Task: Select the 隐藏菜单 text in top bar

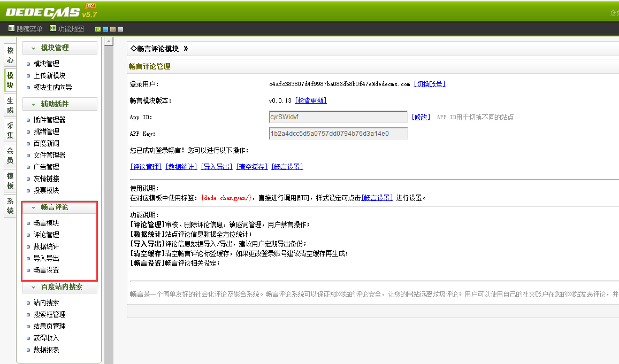Action: [29, 29]
